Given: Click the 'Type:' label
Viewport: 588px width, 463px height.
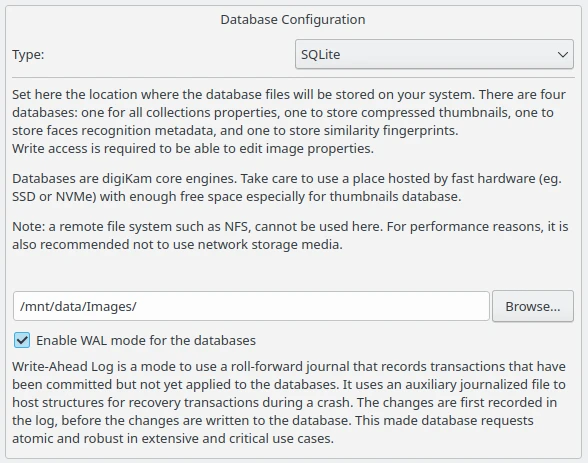Looking at the screenshot, I should 28,55.
